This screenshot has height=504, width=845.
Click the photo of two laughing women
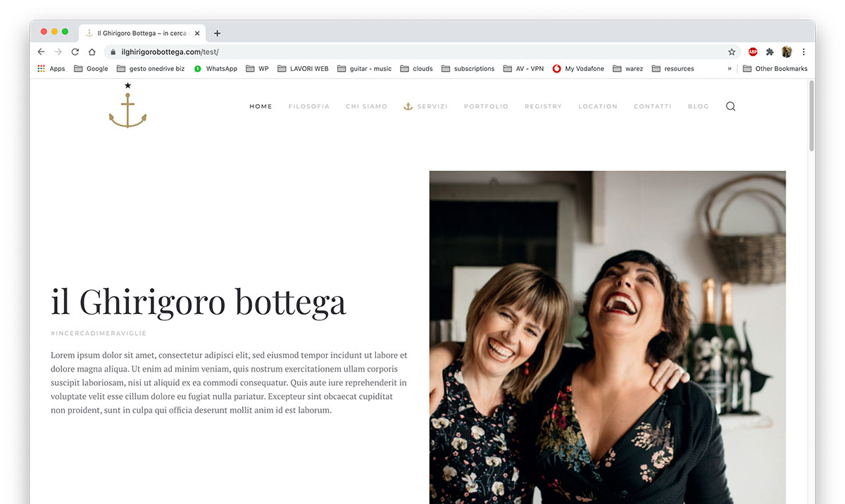(x=607, y=337)
